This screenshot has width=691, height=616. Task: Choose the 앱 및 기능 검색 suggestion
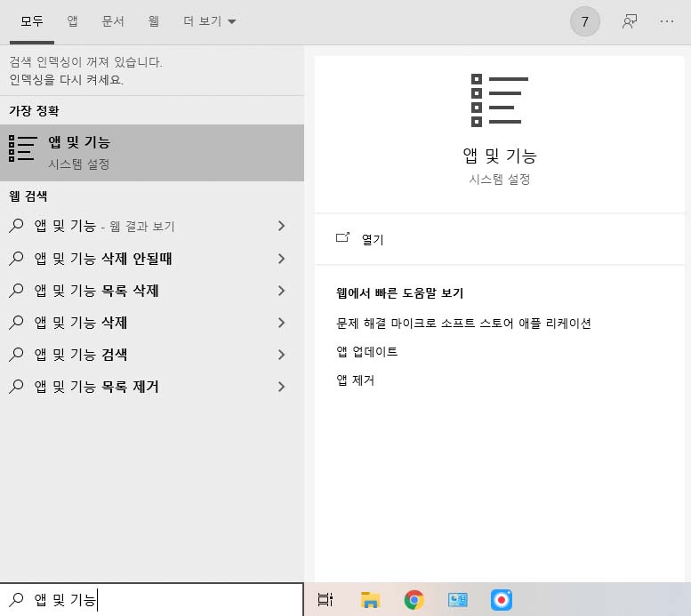(x=152, y=355)
